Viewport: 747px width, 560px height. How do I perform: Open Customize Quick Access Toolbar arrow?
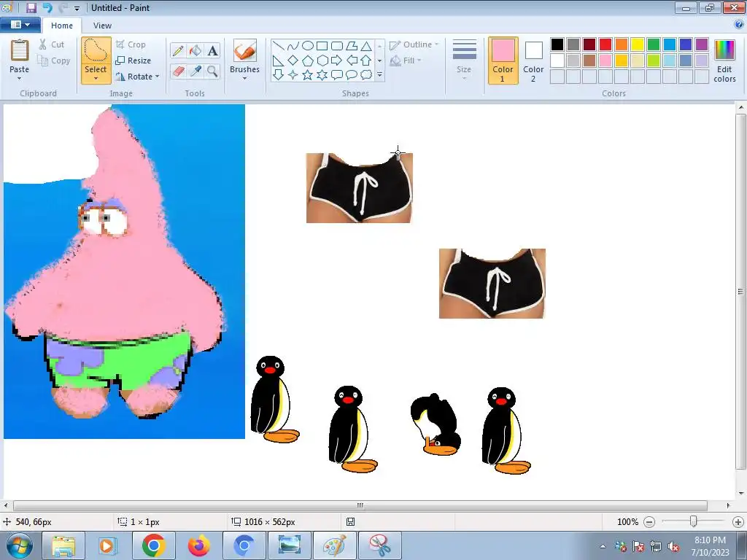77,8
